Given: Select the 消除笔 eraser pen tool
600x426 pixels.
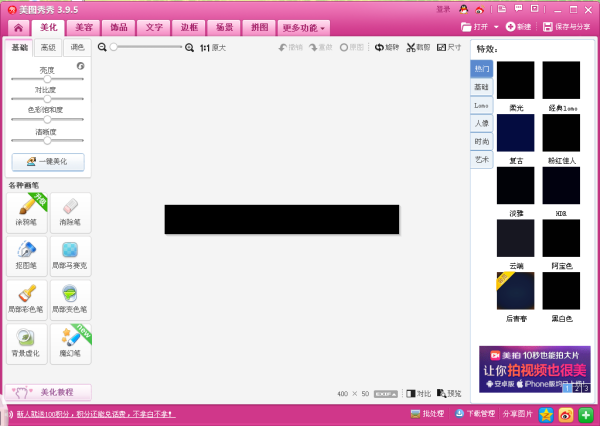Looking at the screenshot, I should (x=71, y=210).
